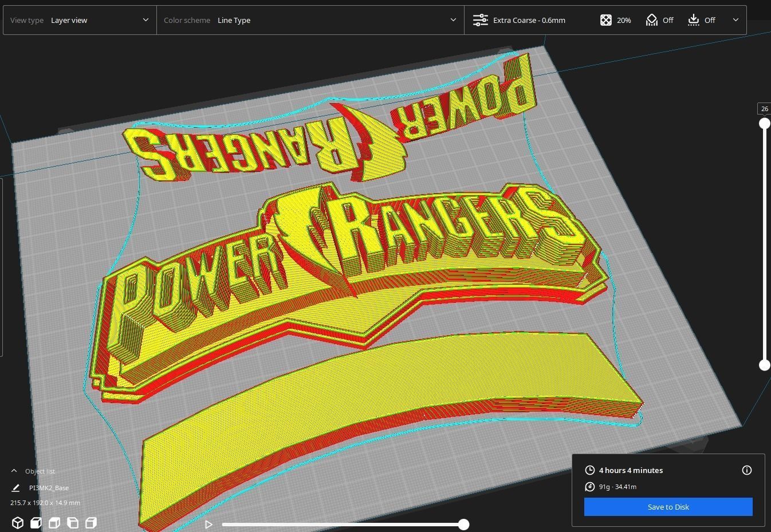
Task: Switch to top view icon
Action: [54, 523]
